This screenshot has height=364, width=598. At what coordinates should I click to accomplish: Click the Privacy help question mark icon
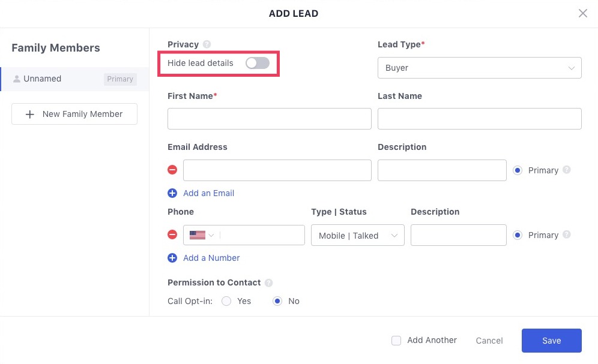point(207,44)
